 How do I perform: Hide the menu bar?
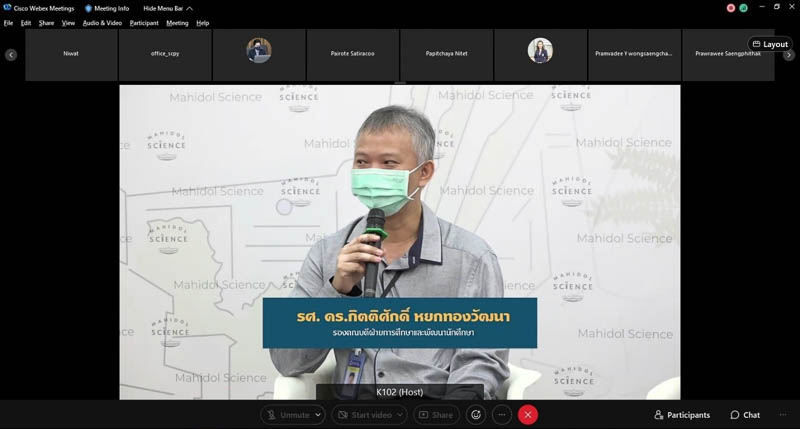click(x=163, y=8)
